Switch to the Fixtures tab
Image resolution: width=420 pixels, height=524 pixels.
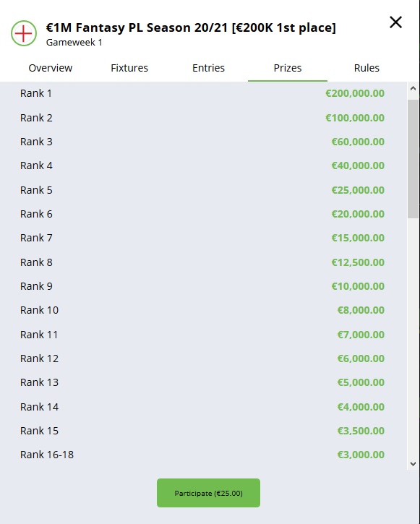point(129,68)
